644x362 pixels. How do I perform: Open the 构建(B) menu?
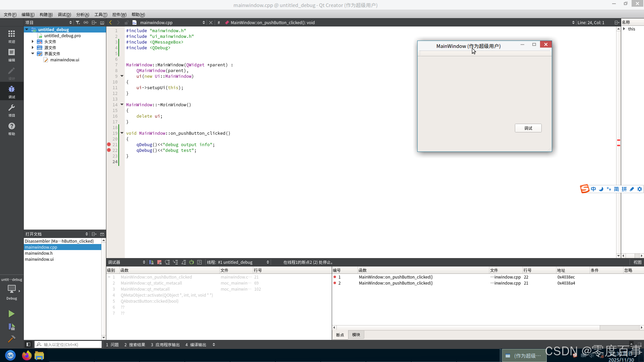point(46,14)
